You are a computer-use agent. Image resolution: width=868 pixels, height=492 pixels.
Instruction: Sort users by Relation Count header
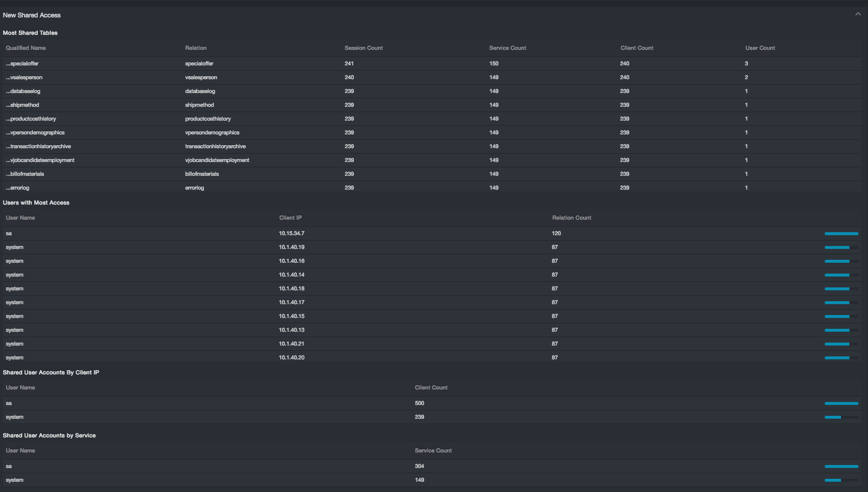coord(572,218)
